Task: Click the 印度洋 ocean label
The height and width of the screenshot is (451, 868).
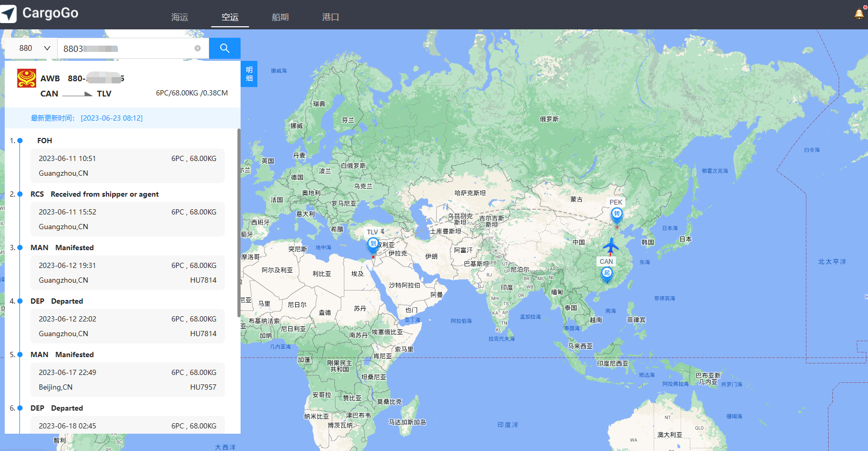Action: click(x=508, y=425)
